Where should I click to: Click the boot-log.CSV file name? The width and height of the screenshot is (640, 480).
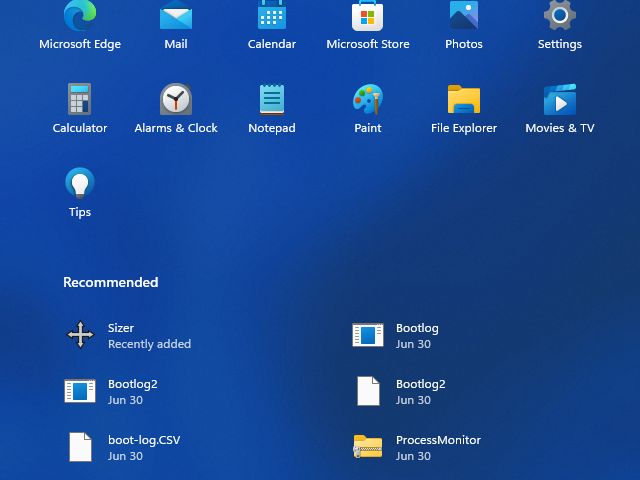click(x=144, y=440)
